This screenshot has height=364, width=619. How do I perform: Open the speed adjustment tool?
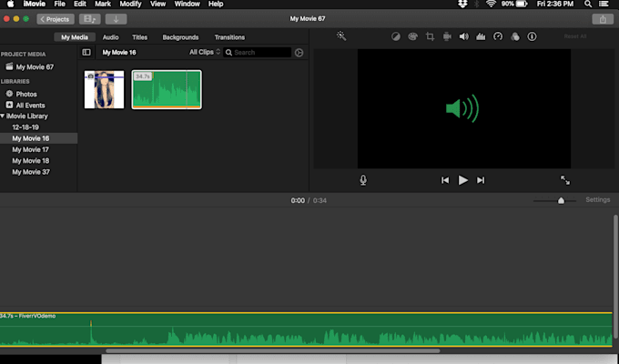(x=498, y=36)
